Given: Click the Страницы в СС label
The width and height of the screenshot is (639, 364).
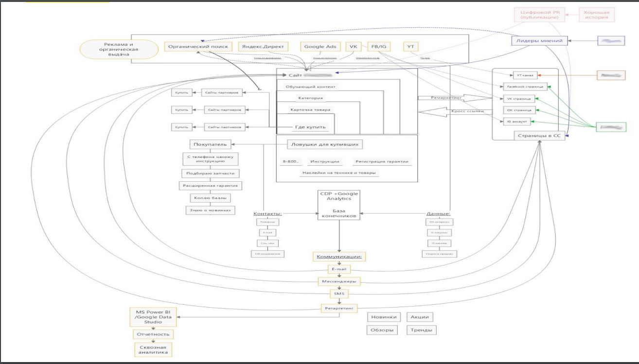Looking at the screenshot, I should [x=538, y=136].
